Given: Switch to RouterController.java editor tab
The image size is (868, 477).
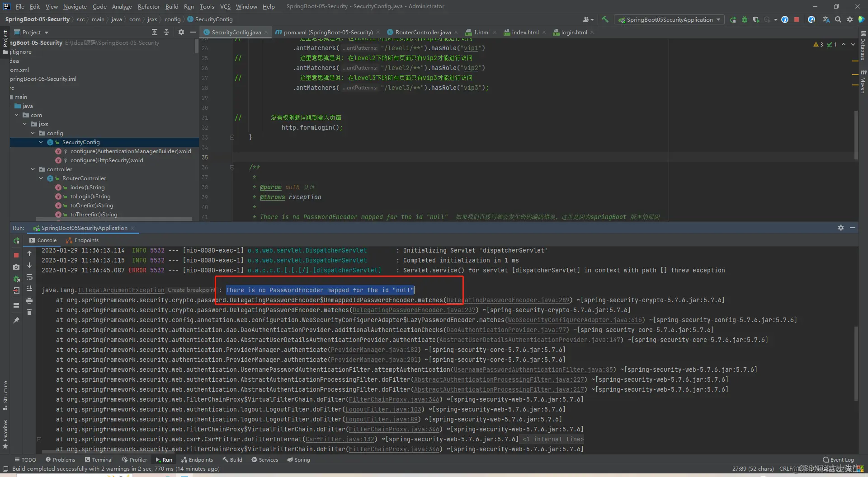Looking at the screenshot, I should click(x=423, y=32).
